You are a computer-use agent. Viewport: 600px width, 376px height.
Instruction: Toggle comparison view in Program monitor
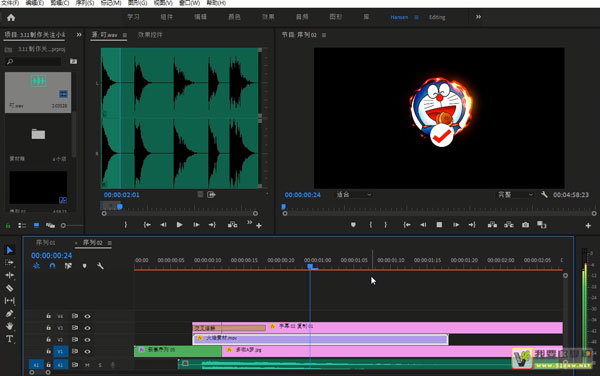[x=541, y=225]
